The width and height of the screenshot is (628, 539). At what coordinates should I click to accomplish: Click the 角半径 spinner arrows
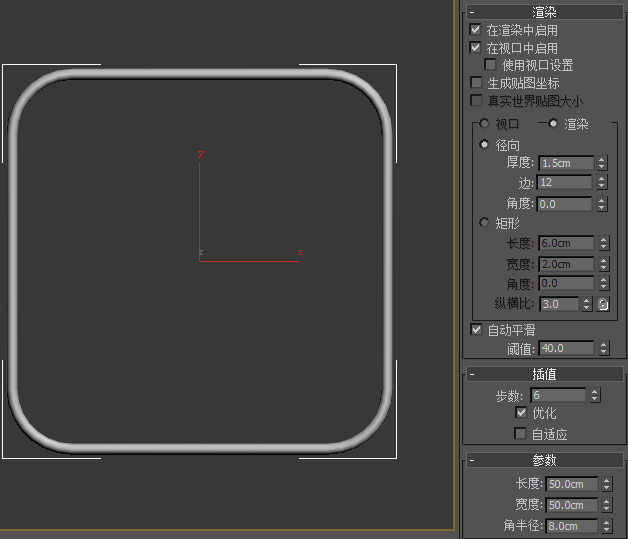607,526
